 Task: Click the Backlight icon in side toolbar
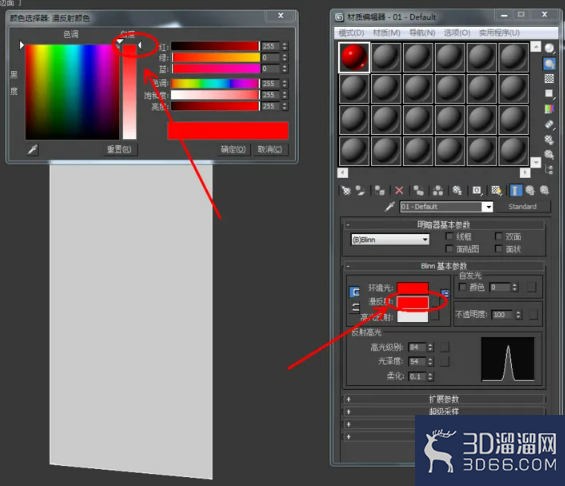(549, 64)
